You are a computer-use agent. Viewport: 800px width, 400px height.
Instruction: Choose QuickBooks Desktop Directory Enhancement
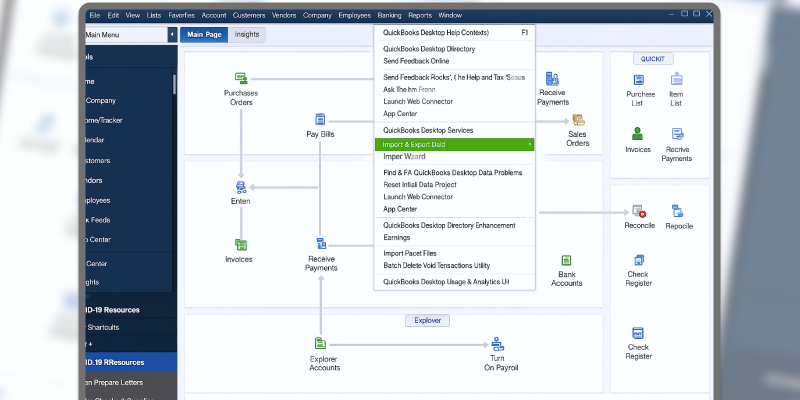455,226
